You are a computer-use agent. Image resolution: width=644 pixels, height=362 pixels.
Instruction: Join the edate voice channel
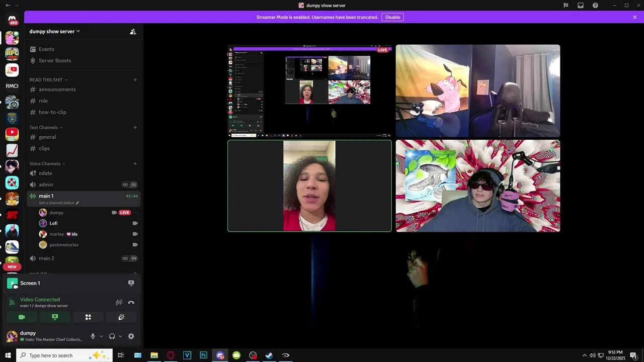pos(84,173)
